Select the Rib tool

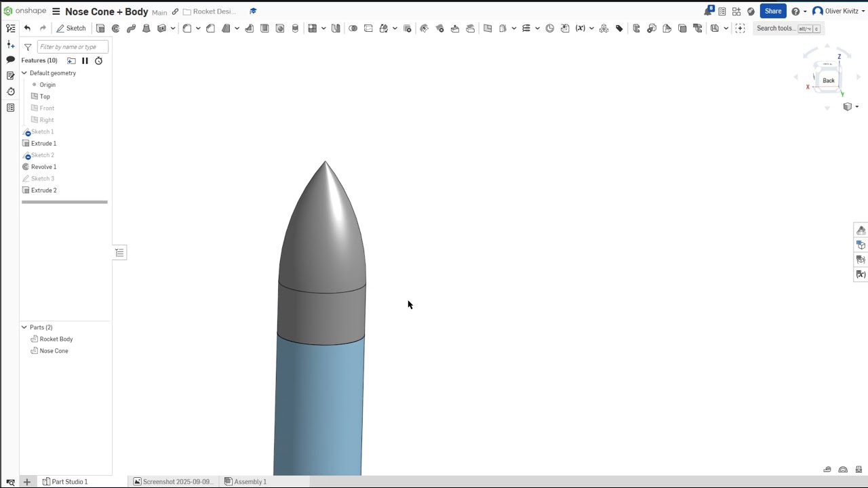(x=250, y=28)
